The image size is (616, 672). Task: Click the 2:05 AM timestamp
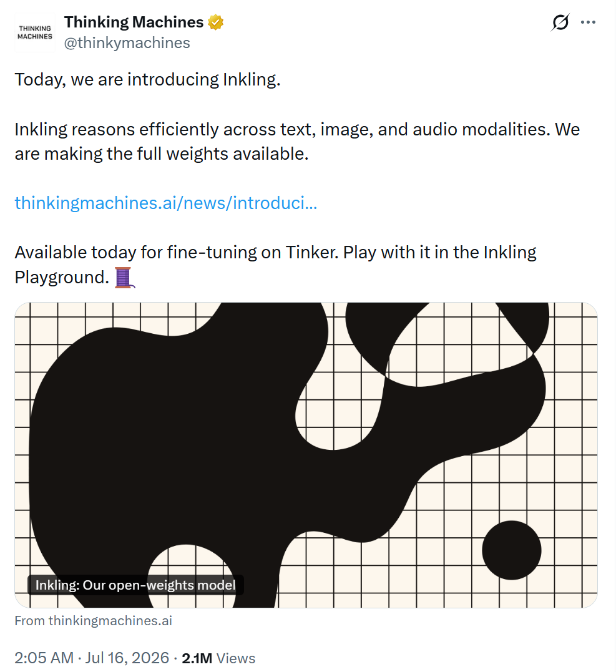pos(44,658)
